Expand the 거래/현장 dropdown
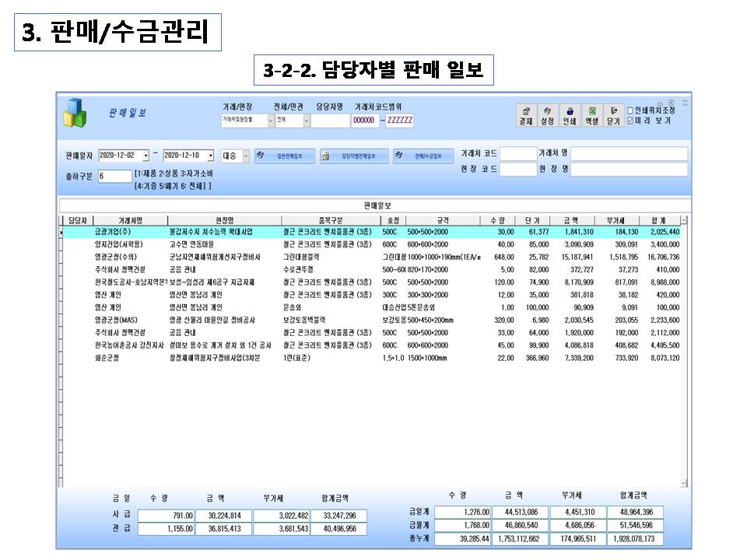This screenshot has height=560, width=747. tap(271, 121)
